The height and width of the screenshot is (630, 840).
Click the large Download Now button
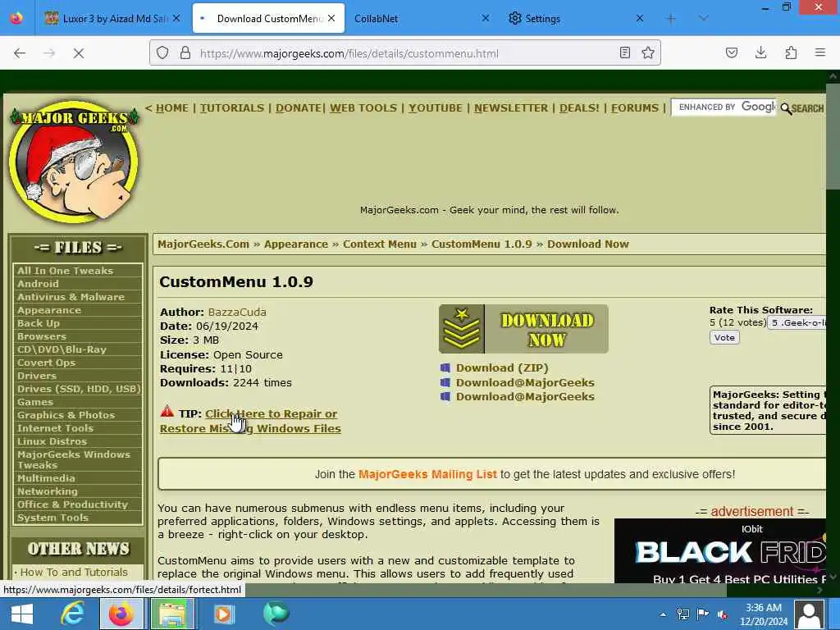pos(523,329)
